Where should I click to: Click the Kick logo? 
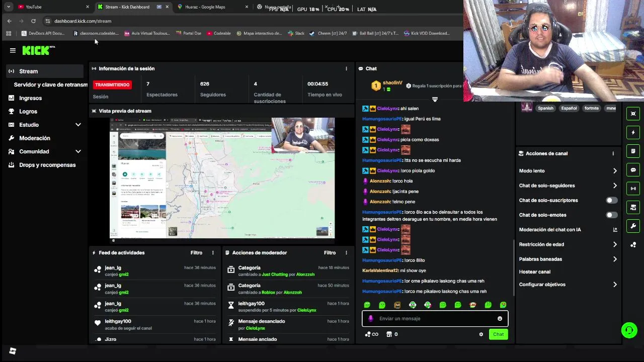(x=38, y=50)
